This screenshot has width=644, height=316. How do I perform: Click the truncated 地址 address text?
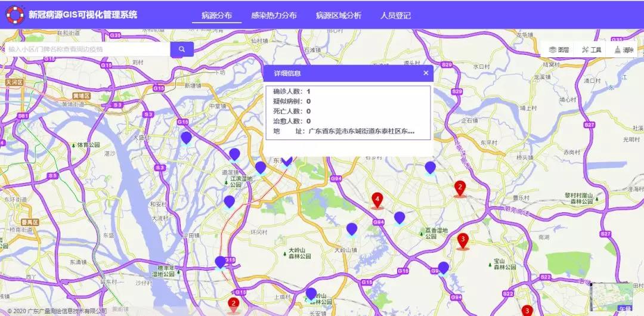(x=361, y=131)
